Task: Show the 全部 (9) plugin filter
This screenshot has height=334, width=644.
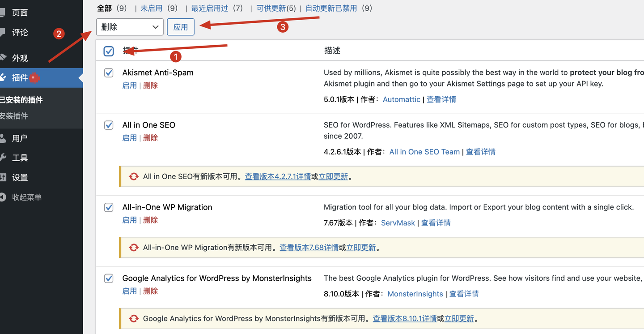Action: 112,8
